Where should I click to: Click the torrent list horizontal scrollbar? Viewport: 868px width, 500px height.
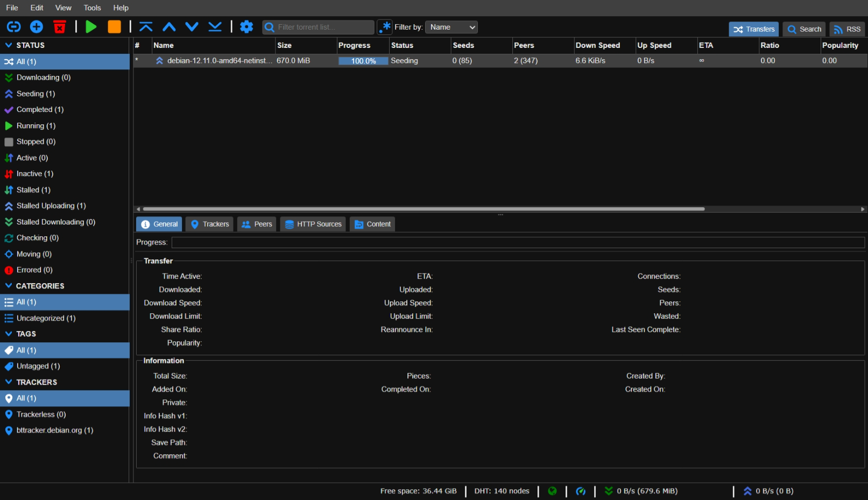coord(424,209)
